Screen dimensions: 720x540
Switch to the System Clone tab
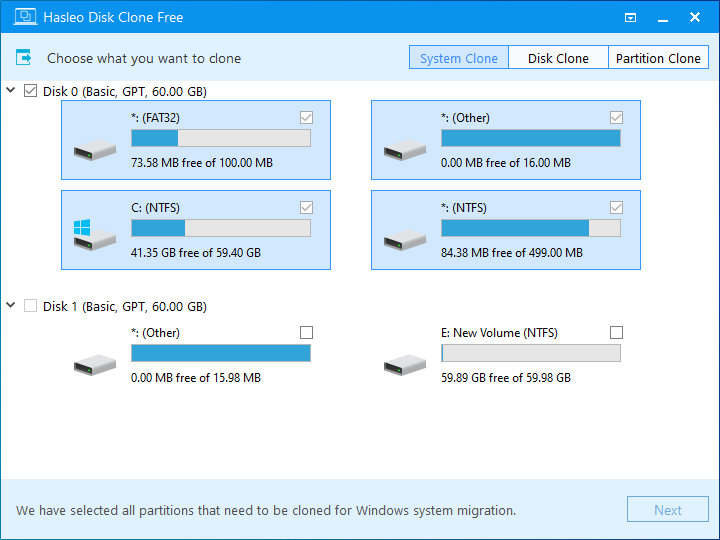(459, 57)
